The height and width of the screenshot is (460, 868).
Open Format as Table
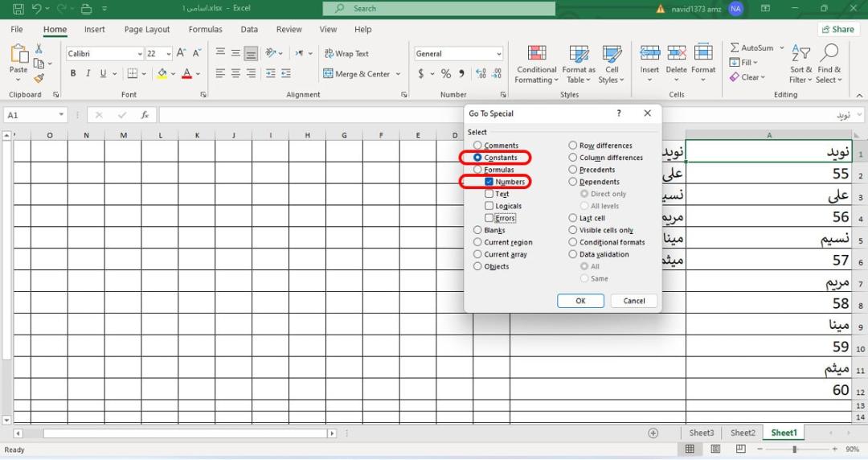(x=579, y=64)
